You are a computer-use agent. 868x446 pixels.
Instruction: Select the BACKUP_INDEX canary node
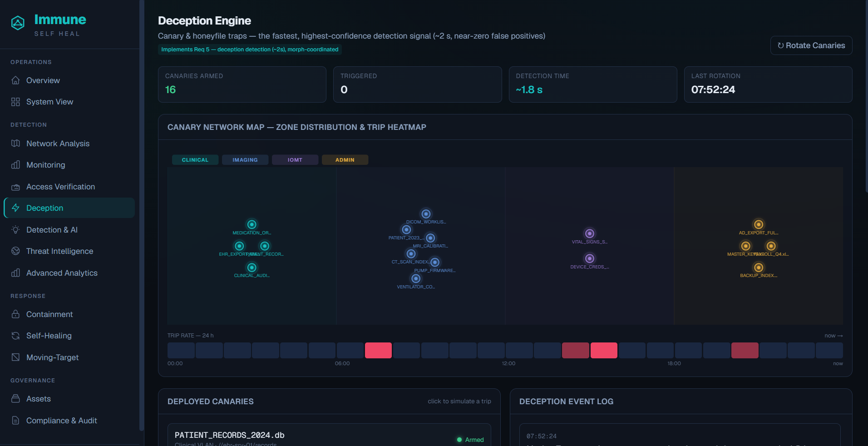(759, 268)
